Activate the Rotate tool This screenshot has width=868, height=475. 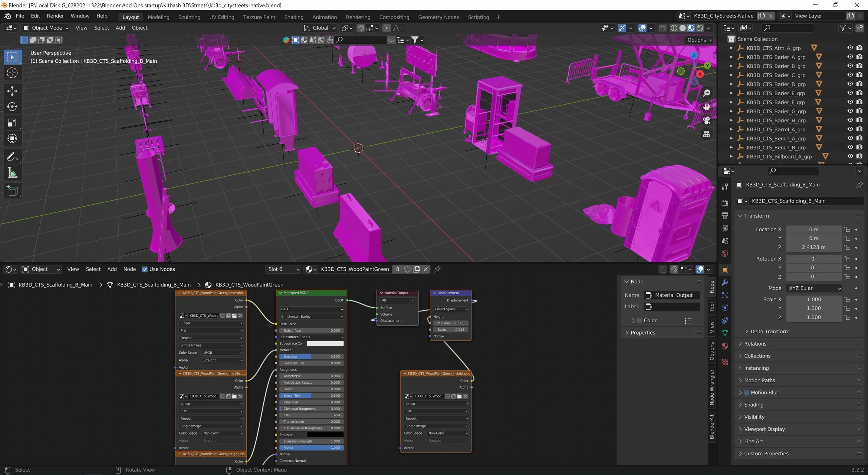pos(12,107)
